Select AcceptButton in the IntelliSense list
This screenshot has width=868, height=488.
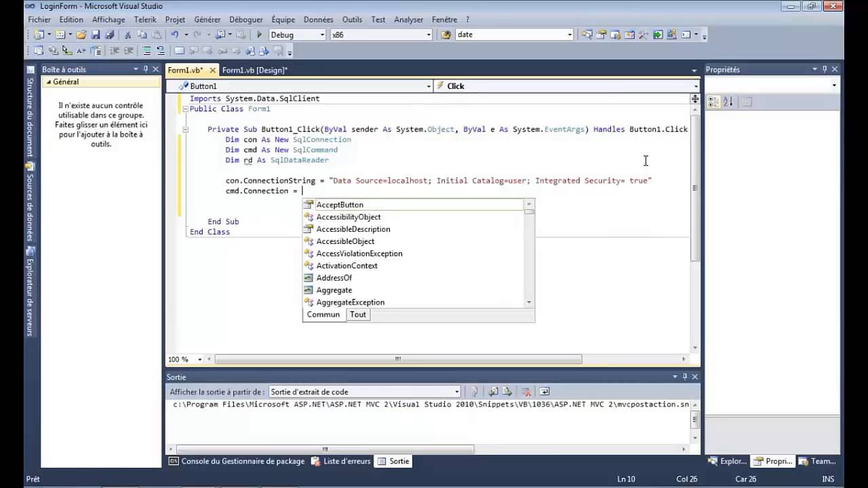(414, 205)
